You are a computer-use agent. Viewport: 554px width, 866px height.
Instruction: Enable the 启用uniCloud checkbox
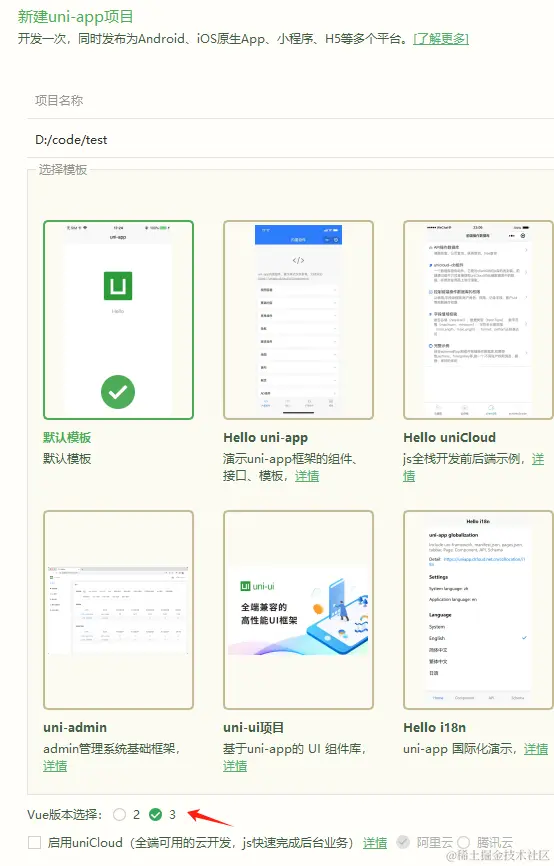point(34,842)
